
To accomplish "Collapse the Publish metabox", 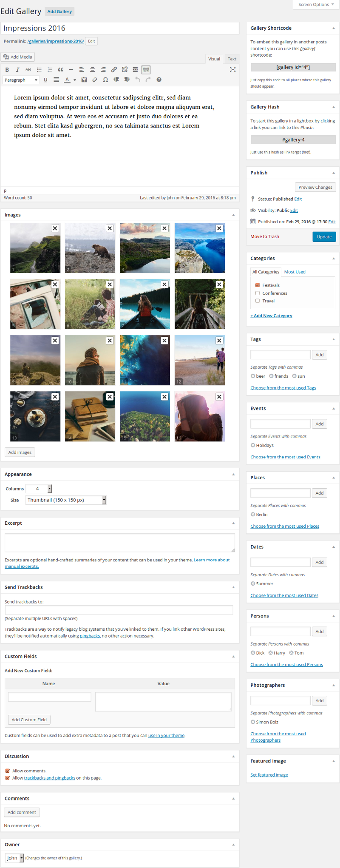I will point(334,173).
